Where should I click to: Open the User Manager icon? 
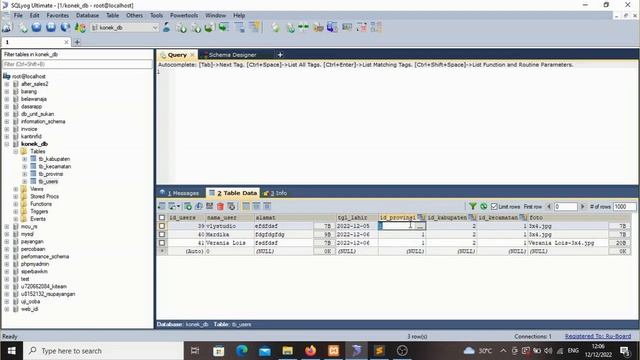(166, 27)
